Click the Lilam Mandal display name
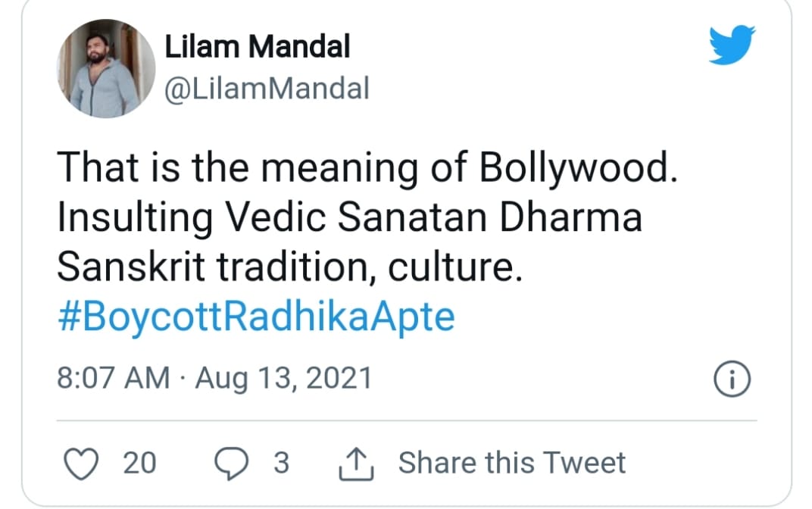 258,48
